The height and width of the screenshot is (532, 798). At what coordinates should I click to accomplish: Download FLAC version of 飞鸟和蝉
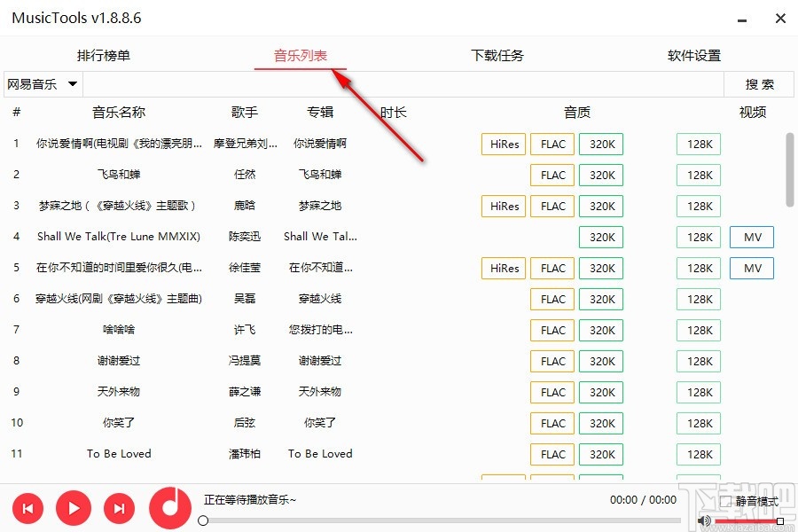coord(552,174)
